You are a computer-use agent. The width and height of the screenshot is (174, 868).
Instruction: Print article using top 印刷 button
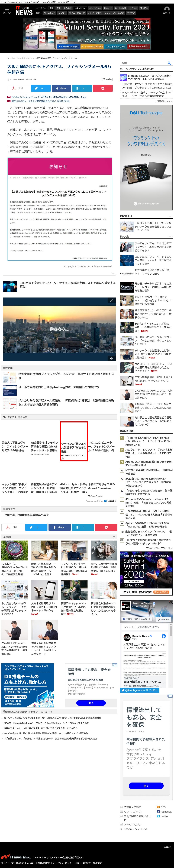coord(18,88)
